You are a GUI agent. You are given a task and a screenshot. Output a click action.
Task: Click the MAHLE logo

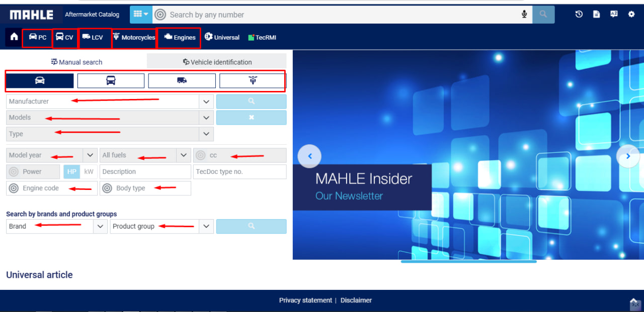31,15
